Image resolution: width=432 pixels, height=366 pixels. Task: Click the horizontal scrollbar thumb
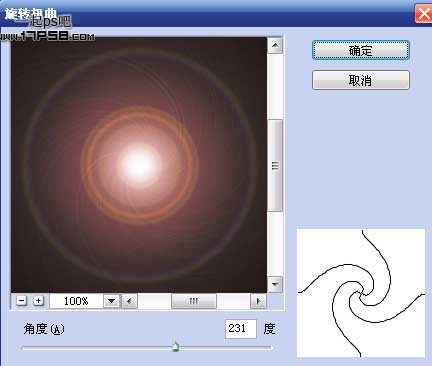click(194, 301)
